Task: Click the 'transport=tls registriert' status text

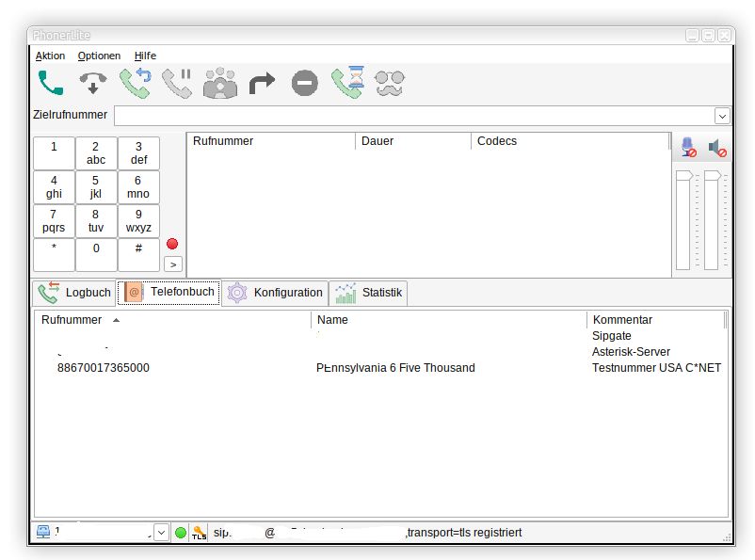Action: pos(464,533)
